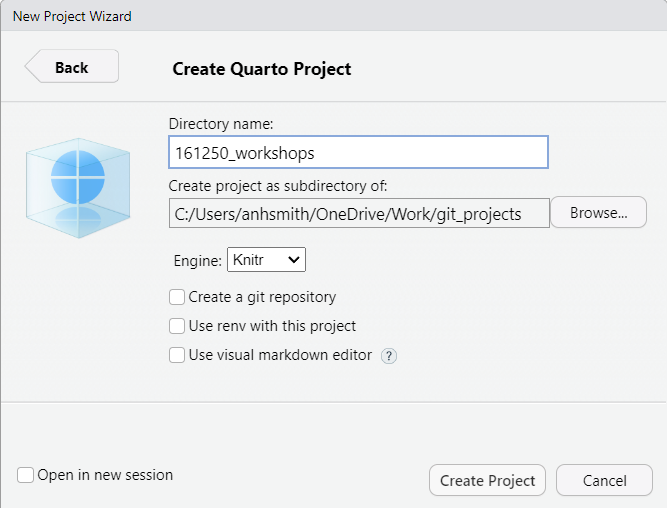667x508 pixels.
Task: Open the Browse... folder chooser
Action: click(x=599, y=212)
